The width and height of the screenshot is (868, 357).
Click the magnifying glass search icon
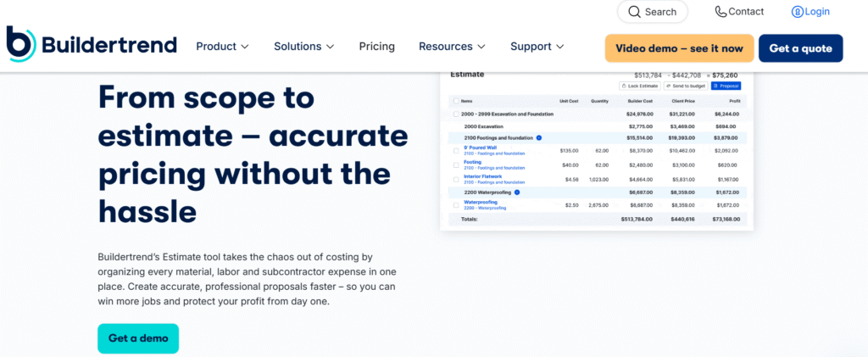[x=634, y=12]
